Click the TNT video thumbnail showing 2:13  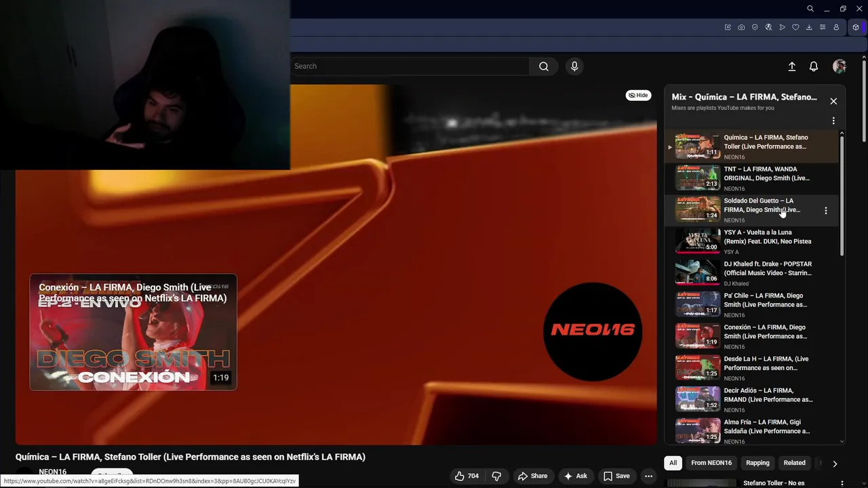pyautogui.click(x=698, y=178)
